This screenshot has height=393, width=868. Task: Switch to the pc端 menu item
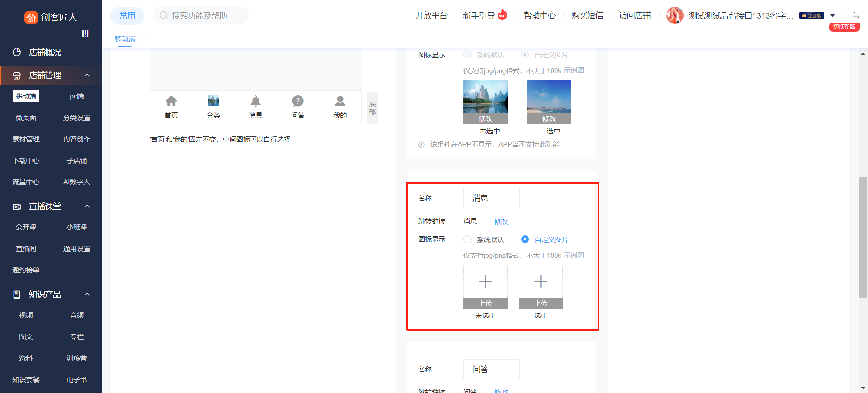(x=76, y=96)
